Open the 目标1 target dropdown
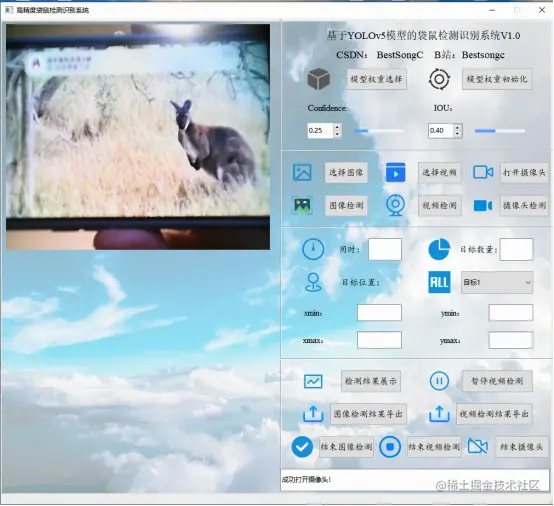This screenshot has height=506, width=554. (x=497, y=282)
